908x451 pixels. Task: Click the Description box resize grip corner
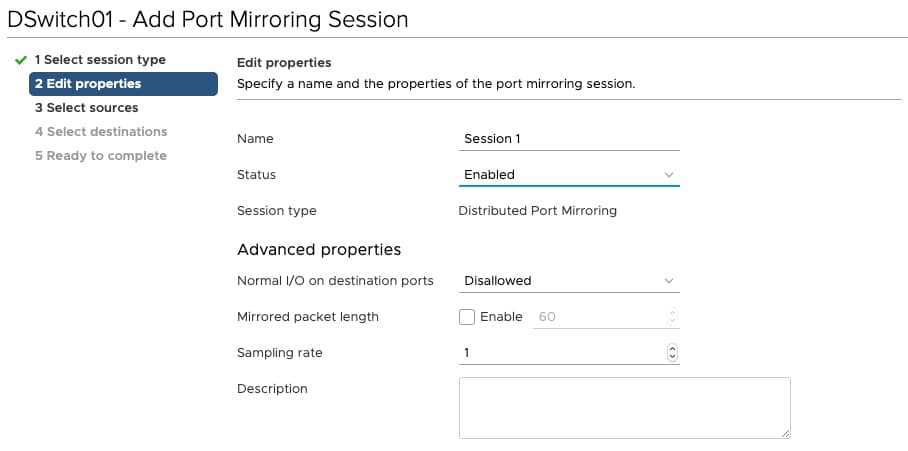click(785, 434)
